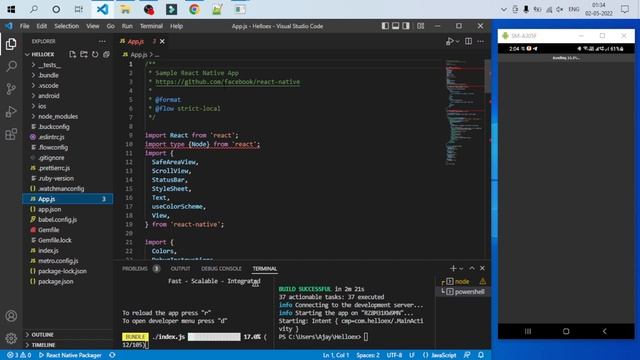The image size is (640, 360).
Task: Maximize the terminal panel size
Action: coord(472,268)
